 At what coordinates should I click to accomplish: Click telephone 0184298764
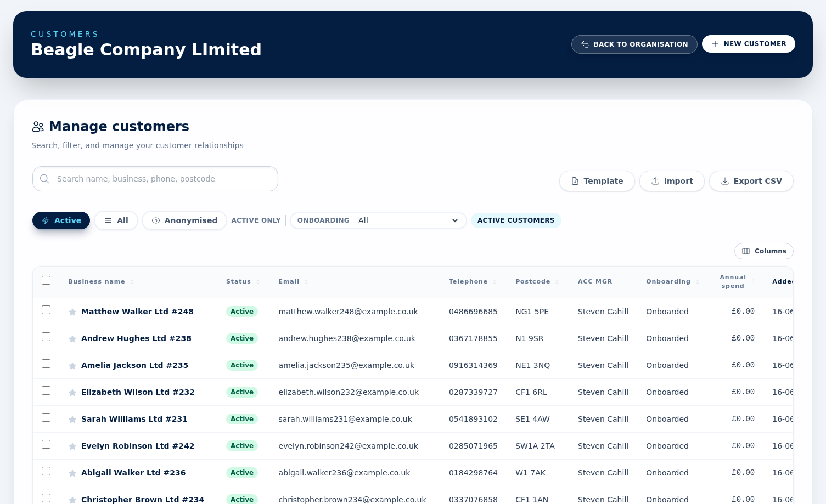[473, 473]
